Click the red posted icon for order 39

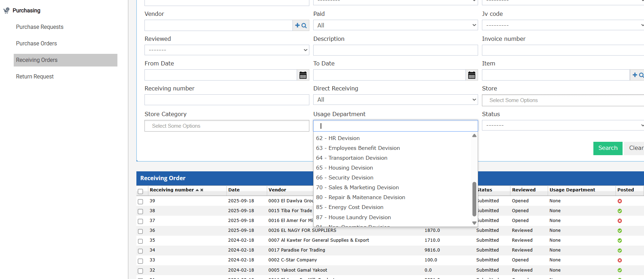[620, 201]
